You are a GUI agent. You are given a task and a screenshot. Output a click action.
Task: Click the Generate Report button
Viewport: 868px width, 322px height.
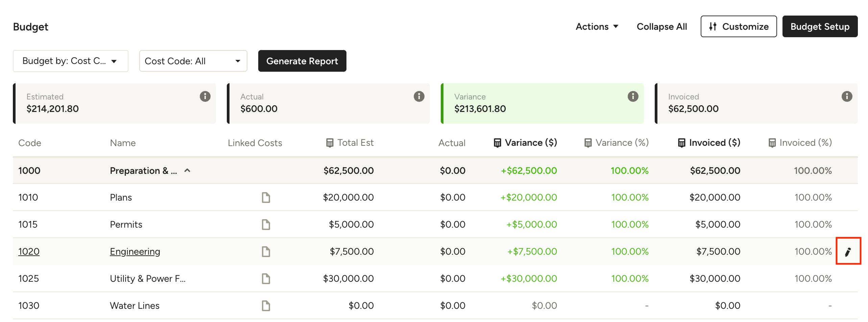302,61
